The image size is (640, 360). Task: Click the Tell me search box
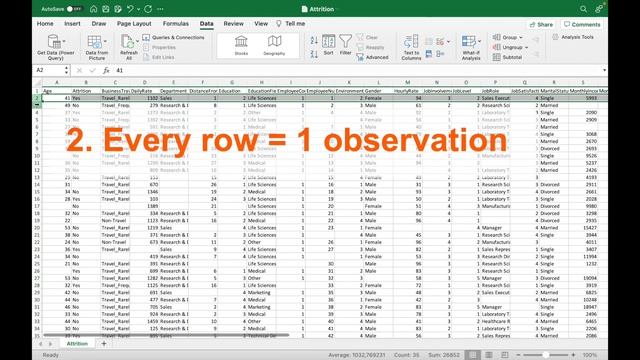pyautogui.click(x=291, y=24)
